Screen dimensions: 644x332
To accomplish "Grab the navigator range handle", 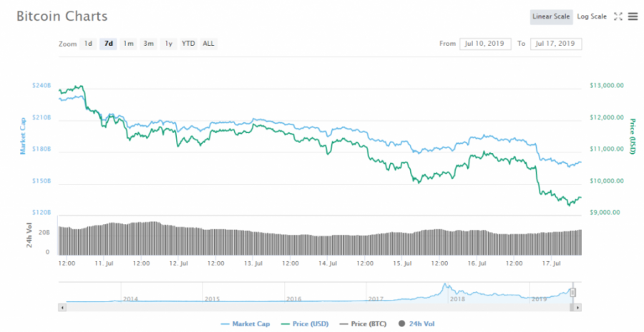I will click(573, 293).
